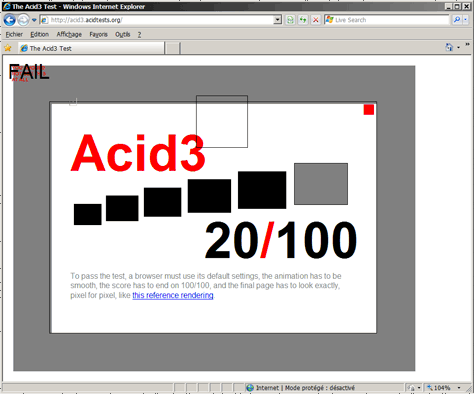The height and width of the screenshot is (394, 474).
Task: Click the Home page icon
Action: point(449,47)
